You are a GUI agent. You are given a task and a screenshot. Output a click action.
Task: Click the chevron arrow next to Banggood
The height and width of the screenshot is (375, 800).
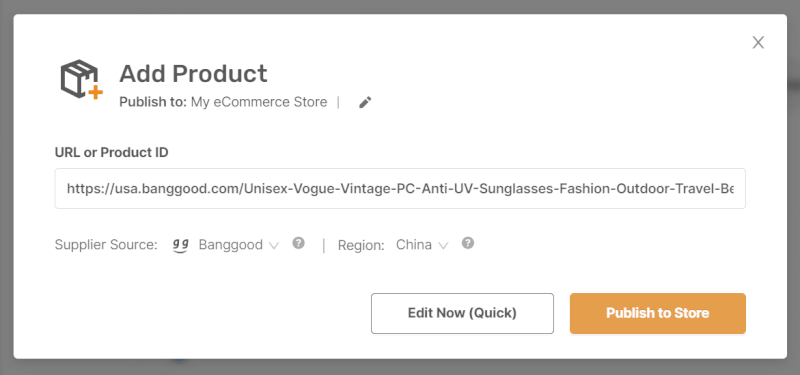[274, 246]
